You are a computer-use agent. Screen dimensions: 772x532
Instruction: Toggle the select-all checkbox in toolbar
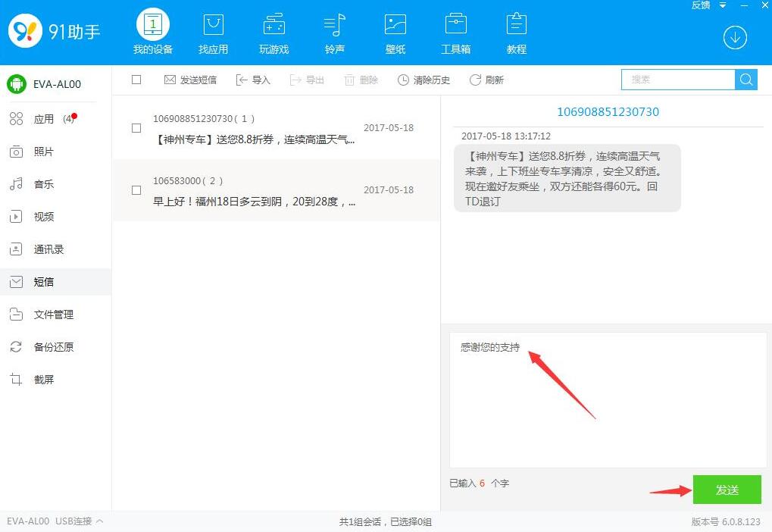tap(136, 80)
